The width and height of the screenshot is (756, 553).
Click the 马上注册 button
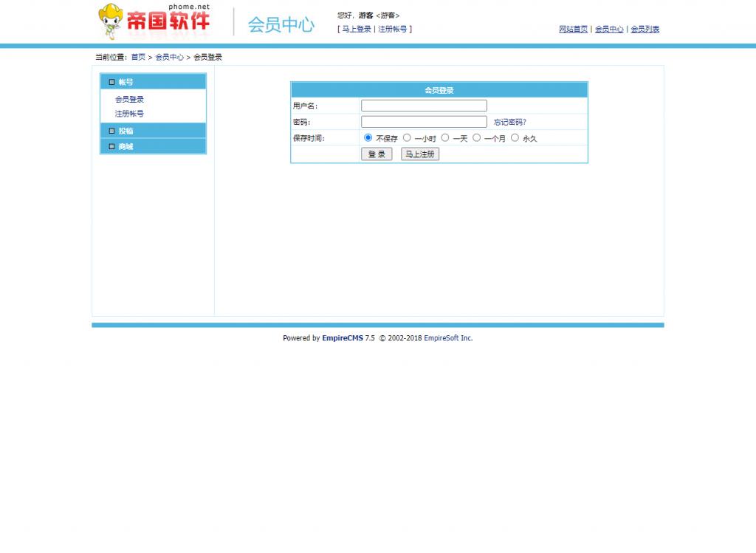coord(419,154)
